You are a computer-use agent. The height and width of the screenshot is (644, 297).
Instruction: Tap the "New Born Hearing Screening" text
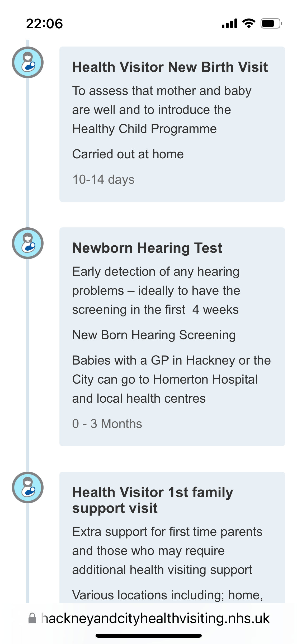tap(154, 335)
